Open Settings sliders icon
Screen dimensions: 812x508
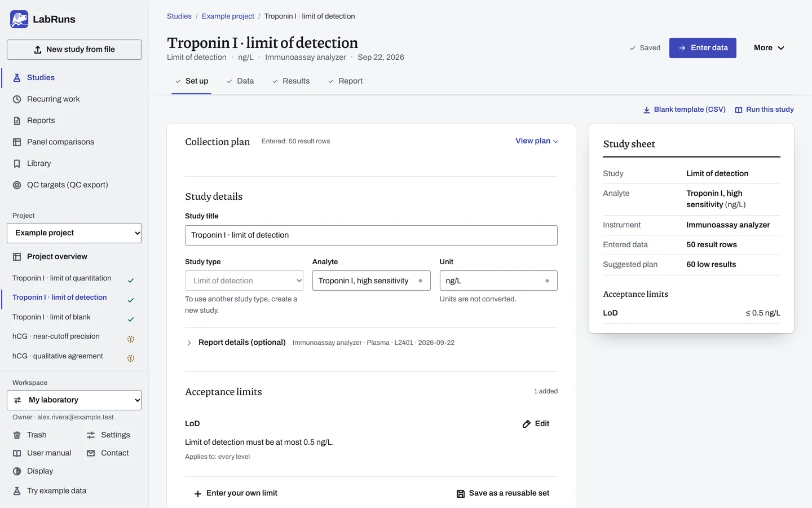coord(91,435)
